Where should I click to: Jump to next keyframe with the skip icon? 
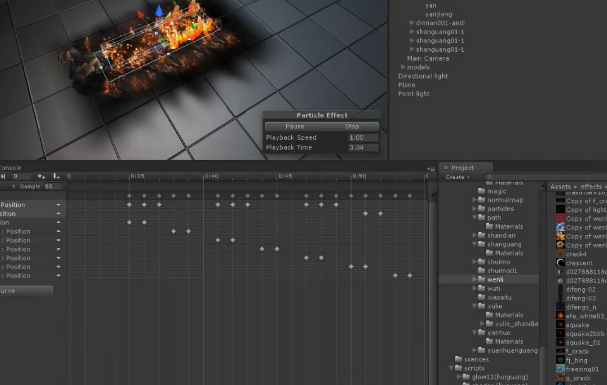[3, 176]
